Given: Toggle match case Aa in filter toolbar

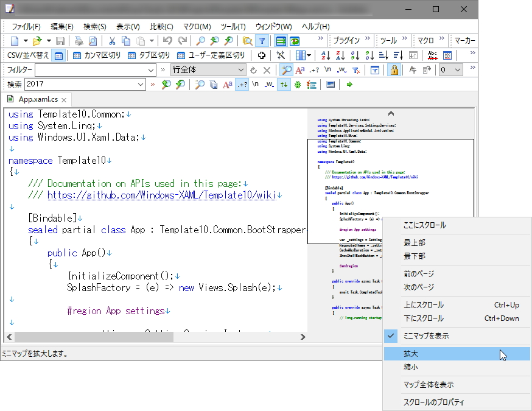Looking at the screenshot, I should [x=300, y=70].
